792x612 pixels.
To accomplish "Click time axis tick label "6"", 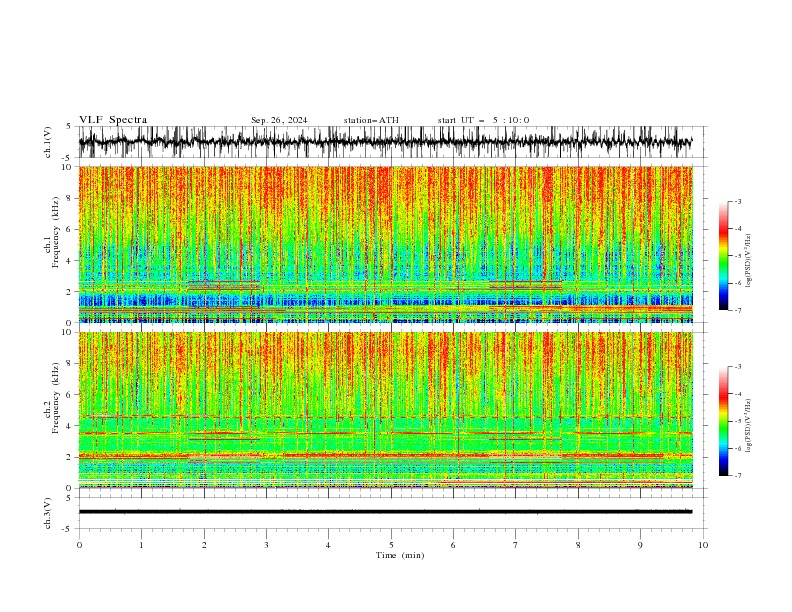I will point(453,545).
